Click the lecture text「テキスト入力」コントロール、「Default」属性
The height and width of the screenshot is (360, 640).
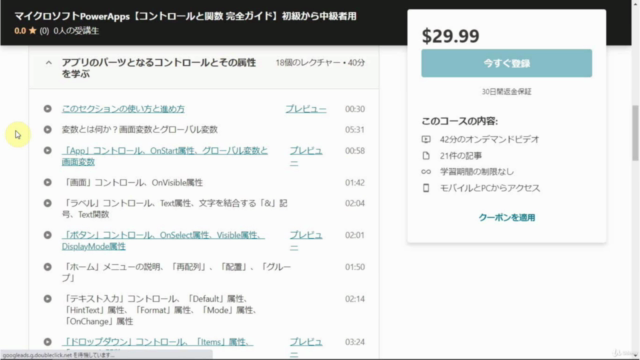tap(159, 310)
